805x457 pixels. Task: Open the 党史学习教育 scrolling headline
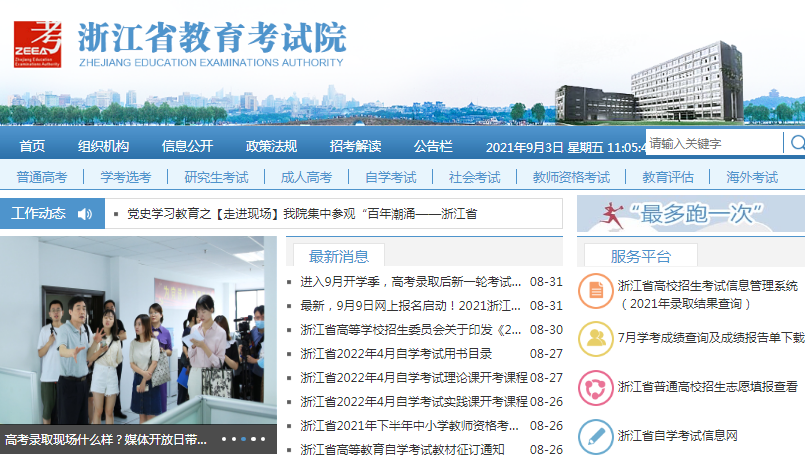pyautogui.click(x=301, y=214)
